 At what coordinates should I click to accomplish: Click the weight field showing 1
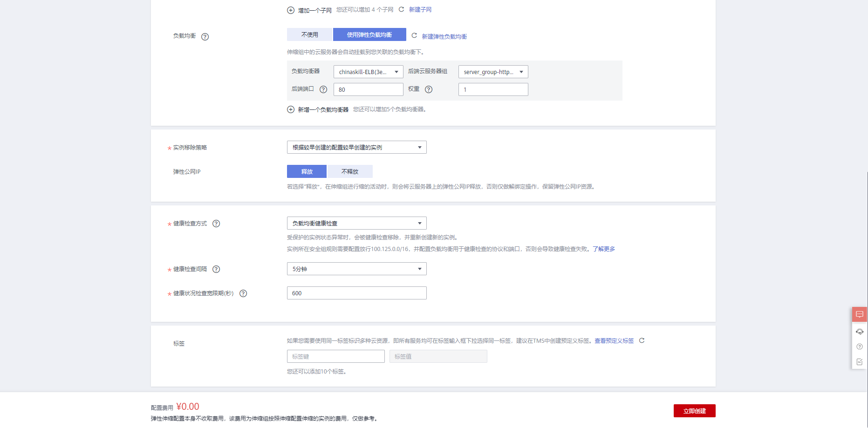click(493, 89)
